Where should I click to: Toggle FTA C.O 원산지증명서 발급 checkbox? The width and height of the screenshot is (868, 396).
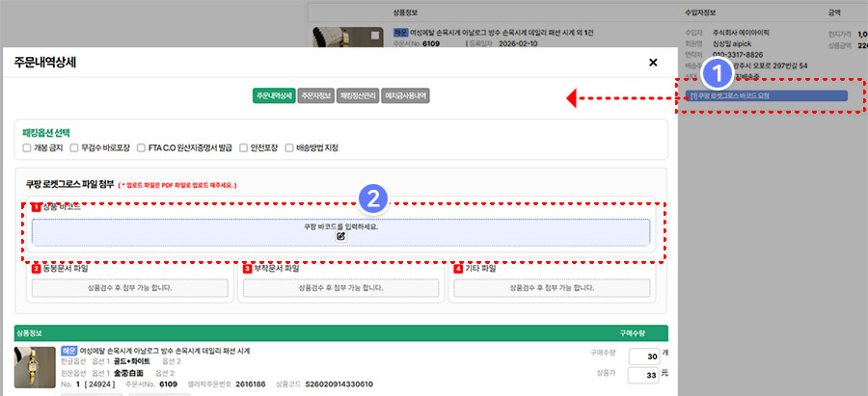point(141,147)
